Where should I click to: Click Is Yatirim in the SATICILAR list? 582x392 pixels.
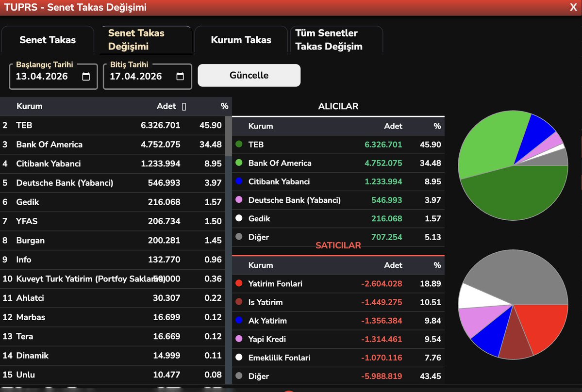[266, 302]
